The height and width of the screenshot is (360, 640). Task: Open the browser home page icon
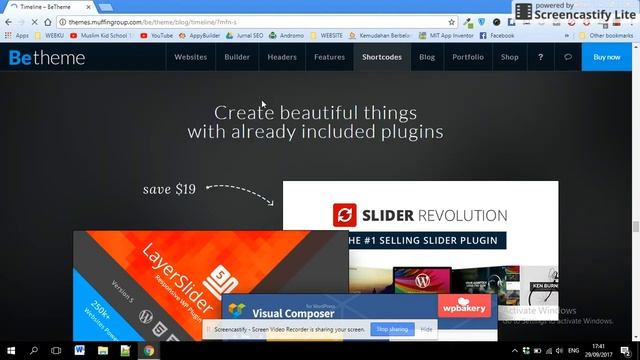coord(48,22)
